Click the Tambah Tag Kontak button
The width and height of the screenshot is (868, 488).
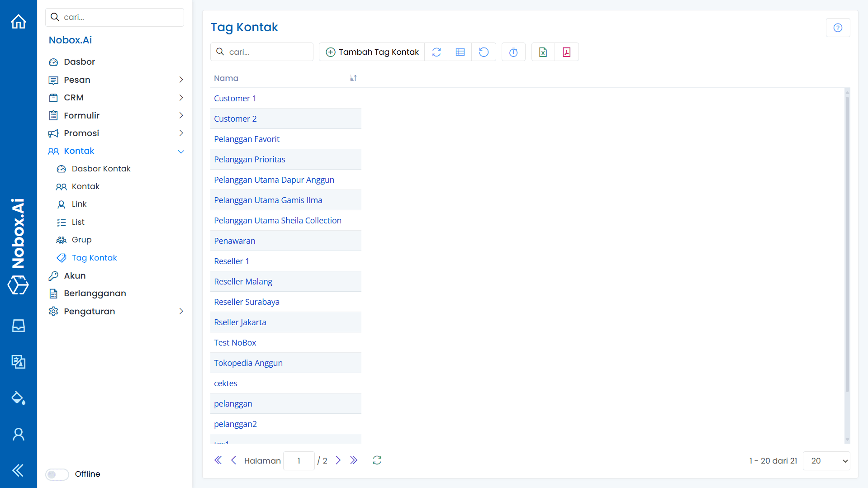tap(371, 52)
